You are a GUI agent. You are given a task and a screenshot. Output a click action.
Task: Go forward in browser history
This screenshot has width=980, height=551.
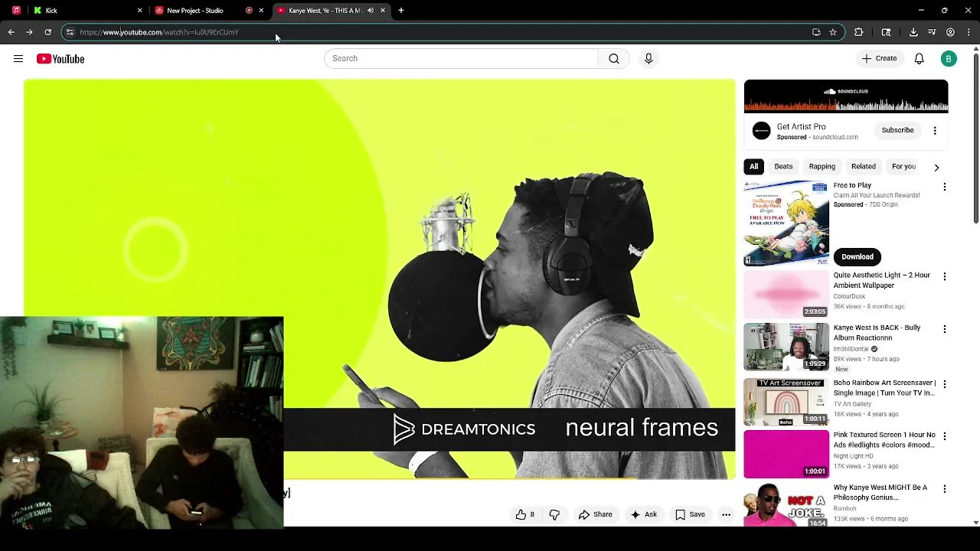pos(29,32)
